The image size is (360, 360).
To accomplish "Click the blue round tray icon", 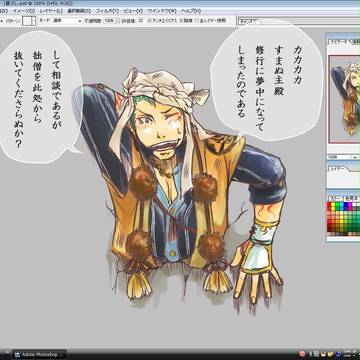I will [339, 354].
